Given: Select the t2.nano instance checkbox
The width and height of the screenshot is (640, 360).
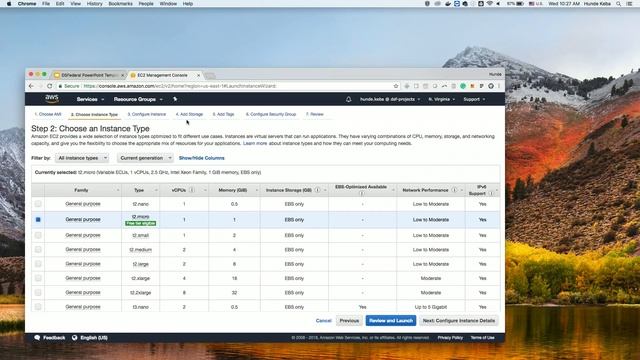Looking at the screenshot, I should 38,204.
